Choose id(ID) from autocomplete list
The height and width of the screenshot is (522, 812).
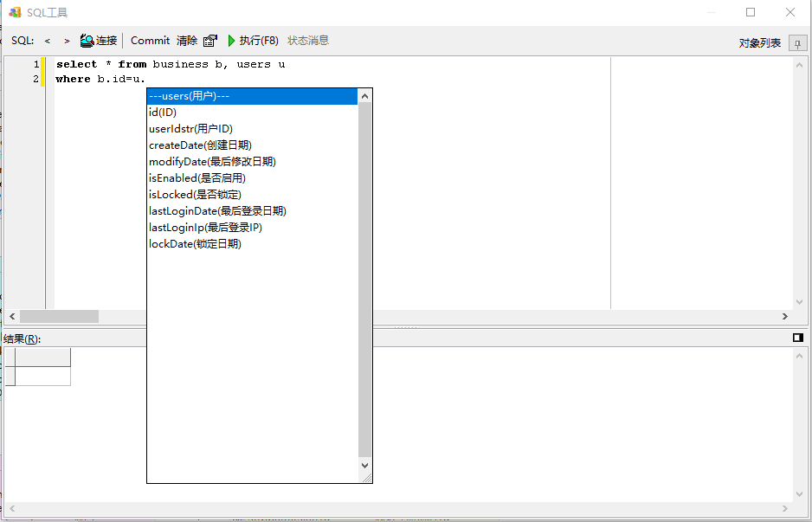tap(252, 113)
